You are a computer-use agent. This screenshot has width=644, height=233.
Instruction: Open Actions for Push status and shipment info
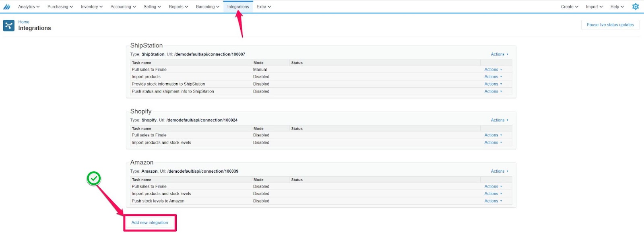pyautogui.click(x=493, y=91)
